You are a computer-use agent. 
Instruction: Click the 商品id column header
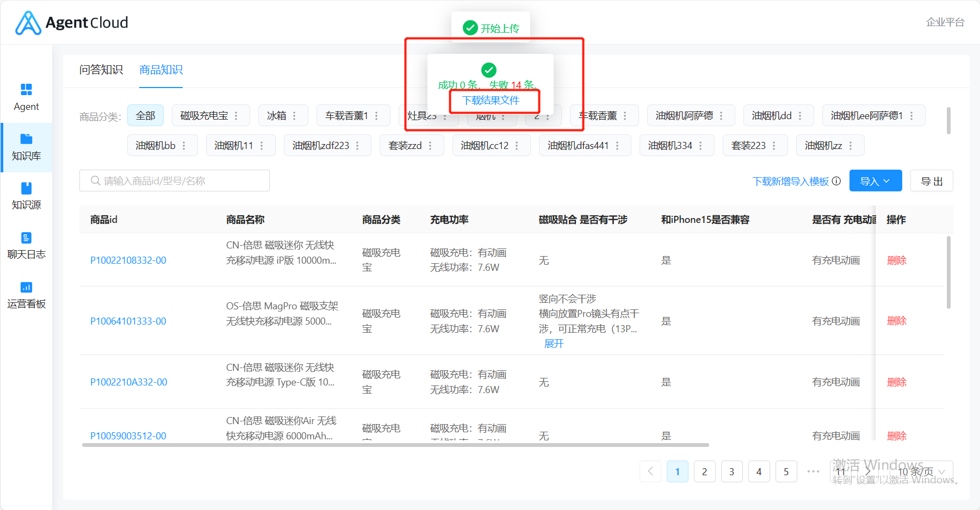104,220
